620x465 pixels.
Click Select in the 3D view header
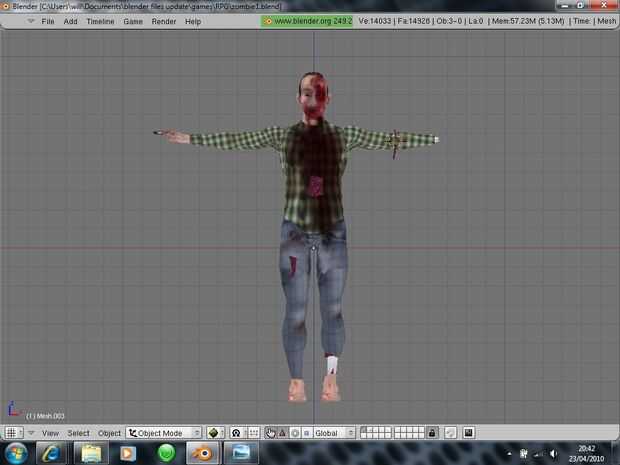pyautogui.click(x=78, y=433)
